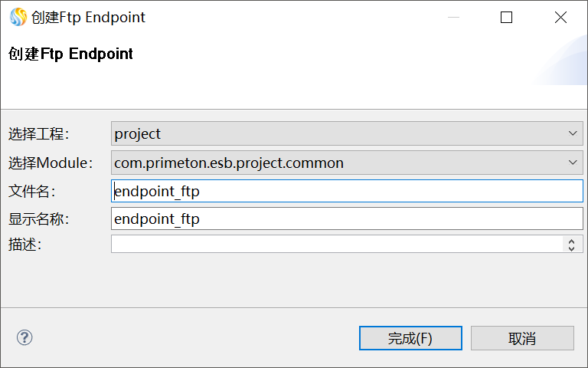
Task: Click the 文件名 label
Action: pos(32,191)
